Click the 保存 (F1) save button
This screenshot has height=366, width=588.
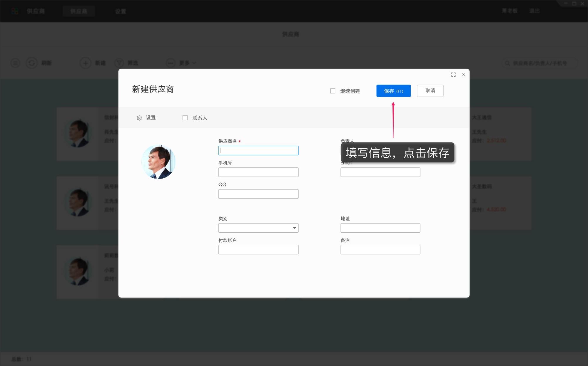tap(393, 91)
